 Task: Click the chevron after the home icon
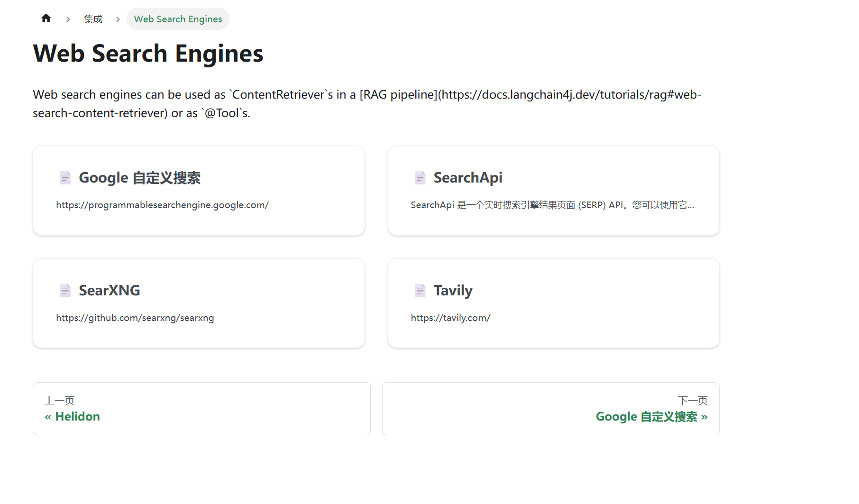click(x=68, y=19)
